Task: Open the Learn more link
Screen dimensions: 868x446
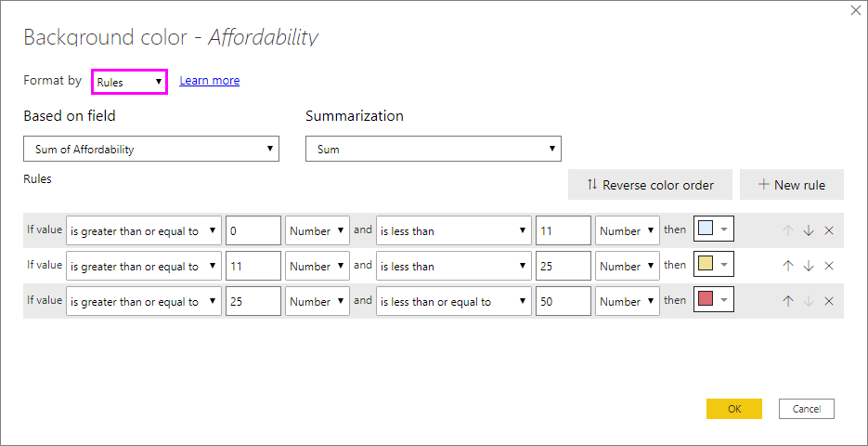Action: [x=209, y=81]
